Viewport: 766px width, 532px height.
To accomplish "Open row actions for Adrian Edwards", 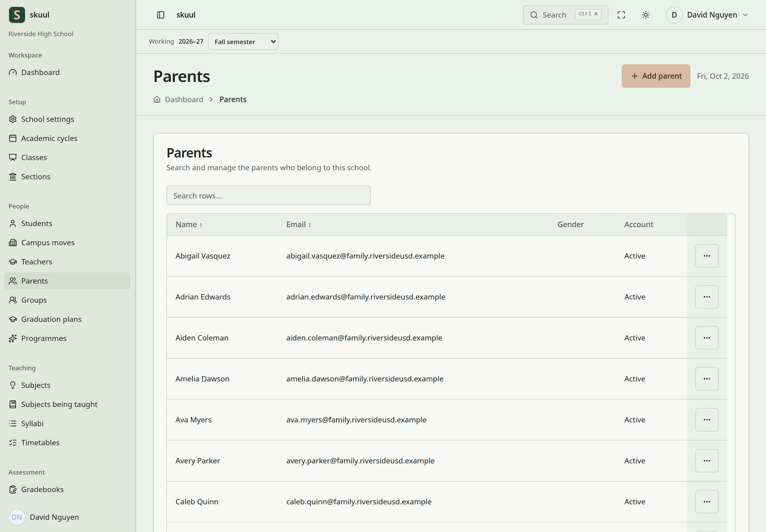I will [x=707, y=297].
